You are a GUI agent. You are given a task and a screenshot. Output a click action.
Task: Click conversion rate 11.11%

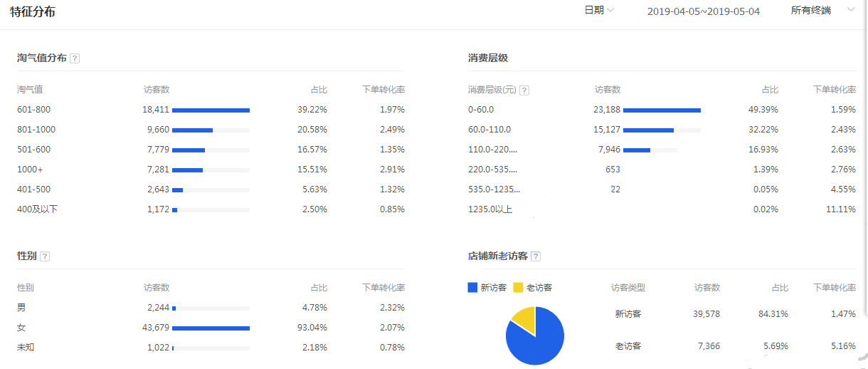[x=841, y=209]
